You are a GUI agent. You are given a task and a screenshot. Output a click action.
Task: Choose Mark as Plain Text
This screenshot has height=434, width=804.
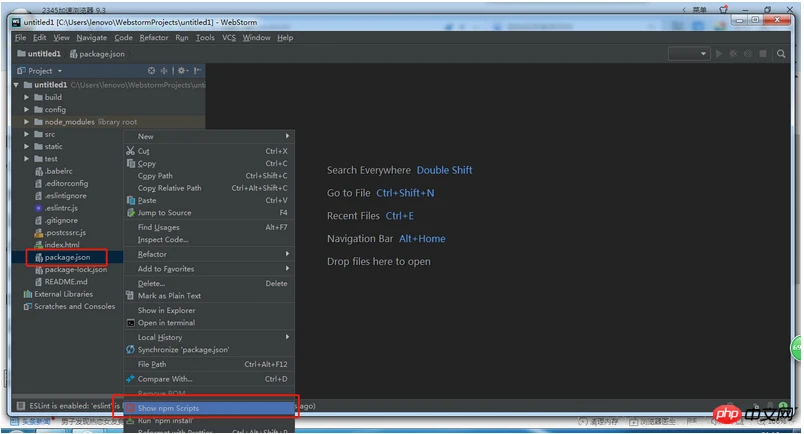point(209,295)
